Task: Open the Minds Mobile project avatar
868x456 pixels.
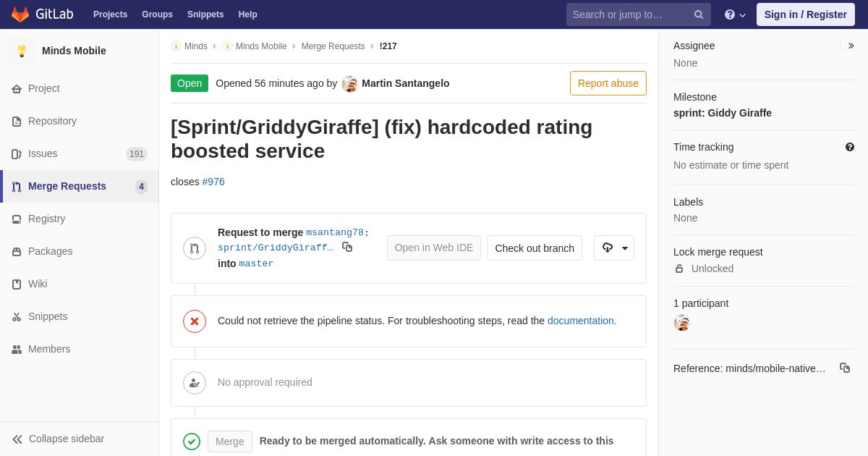Action: pyautogui.click(x=22, y=51)
